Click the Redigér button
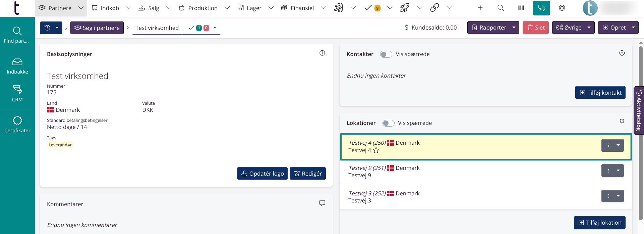The width and height of the screenshot is (644, 234). coord(307,174)
